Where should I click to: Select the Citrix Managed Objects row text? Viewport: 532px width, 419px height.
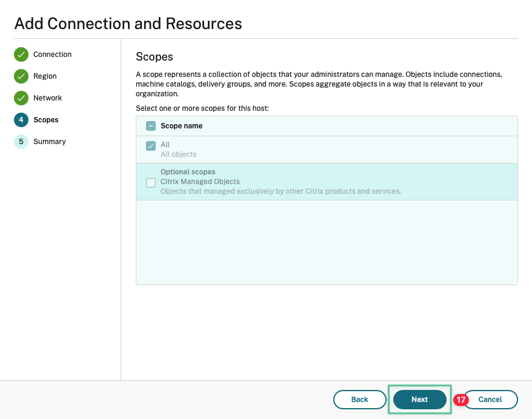point(200,182)
